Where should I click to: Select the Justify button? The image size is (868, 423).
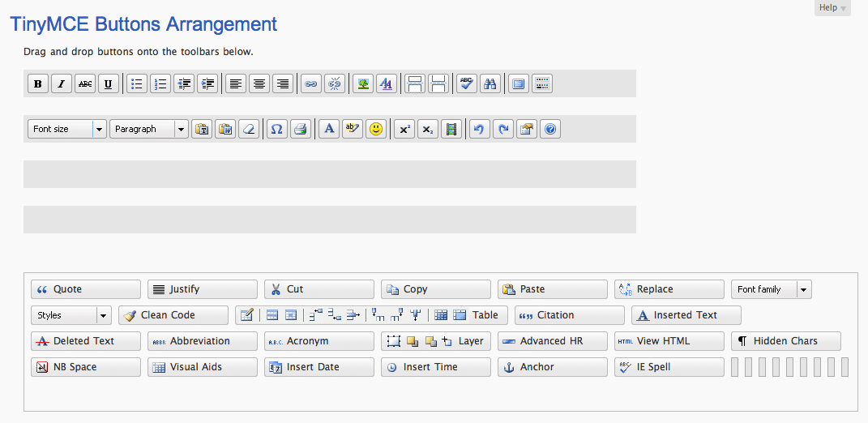click(203, 289)
